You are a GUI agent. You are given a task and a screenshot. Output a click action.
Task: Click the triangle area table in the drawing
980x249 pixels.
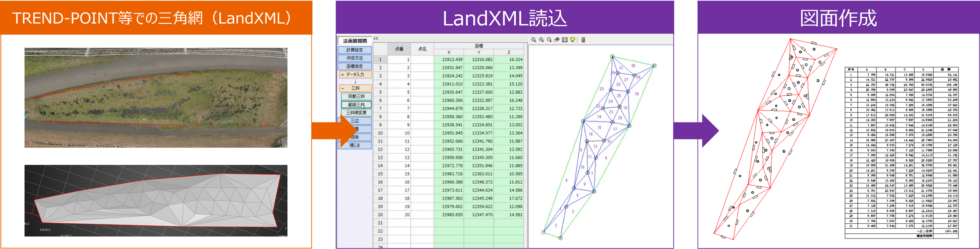(902, 153)
